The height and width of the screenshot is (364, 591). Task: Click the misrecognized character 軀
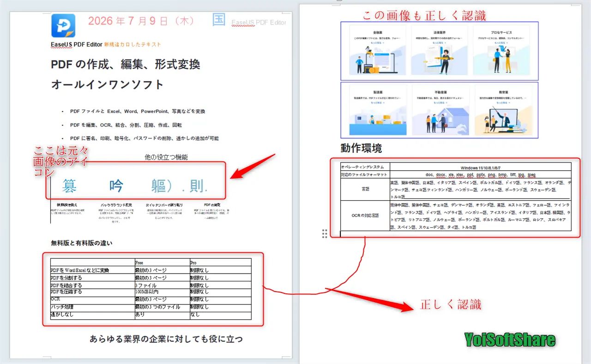tap(159, 185)
